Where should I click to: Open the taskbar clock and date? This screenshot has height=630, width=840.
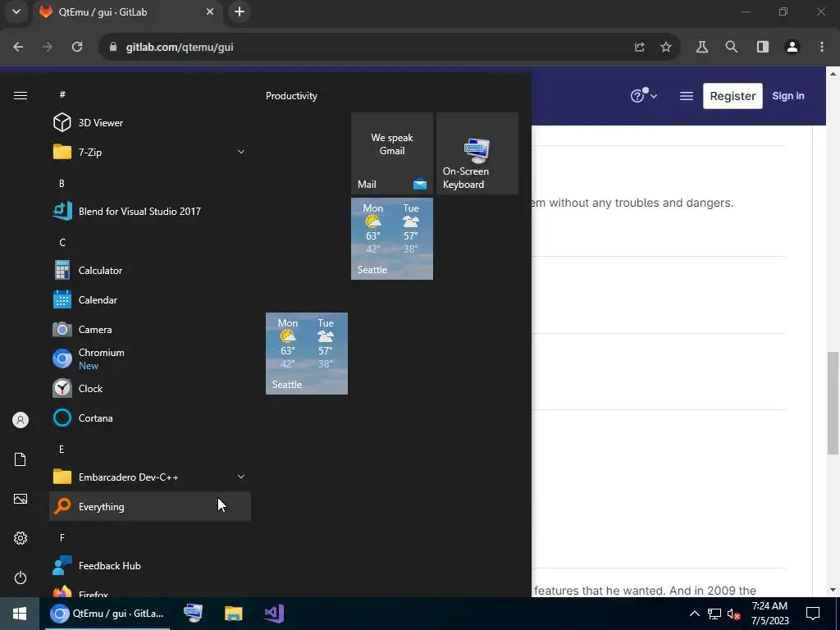(769, 614)
